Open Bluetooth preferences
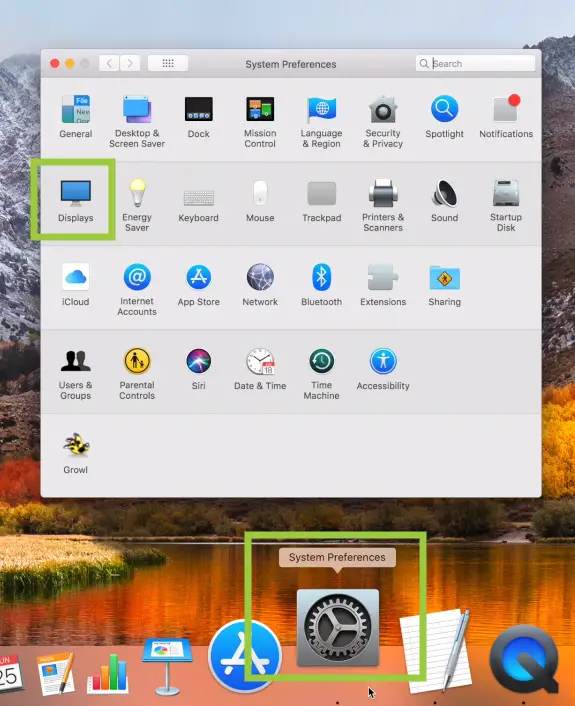This screenshot has height=706, width=575. [321, 285]
